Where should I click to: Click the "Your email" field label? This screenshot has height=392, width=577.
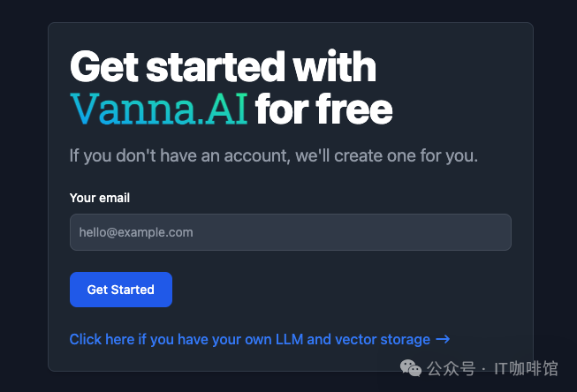100,198
